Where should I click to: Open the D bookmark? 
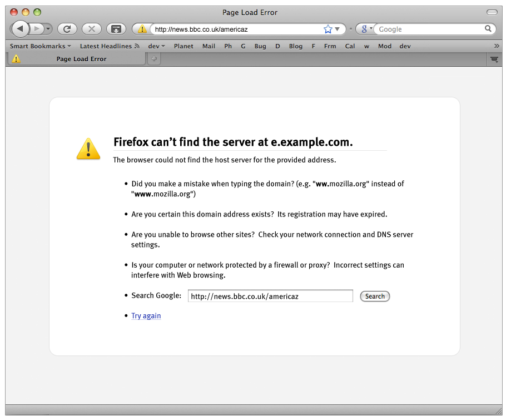click(277, 46)
